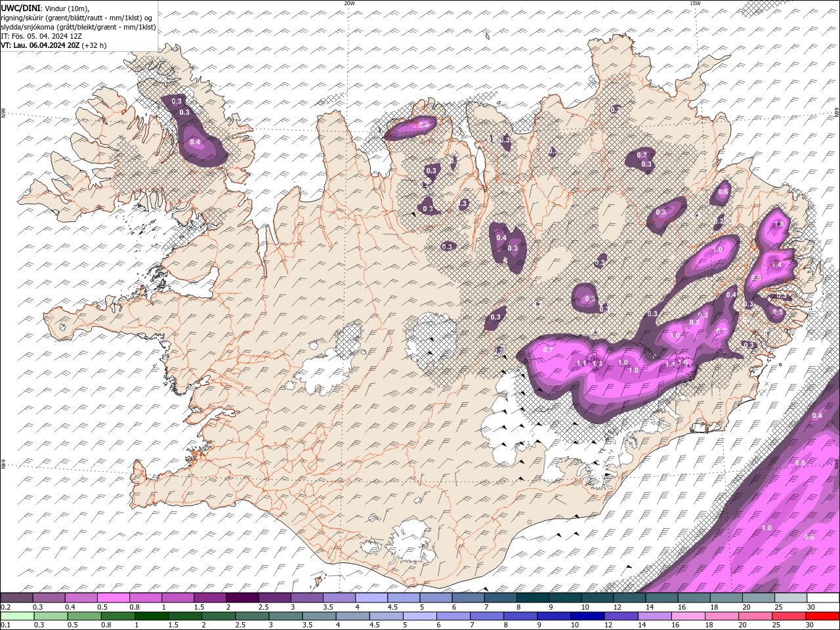The height and width of the screenshot is (630, 840).
Task: Click the 0.2 dark mauve snow-scale swatch
Action: click(16, 598)
